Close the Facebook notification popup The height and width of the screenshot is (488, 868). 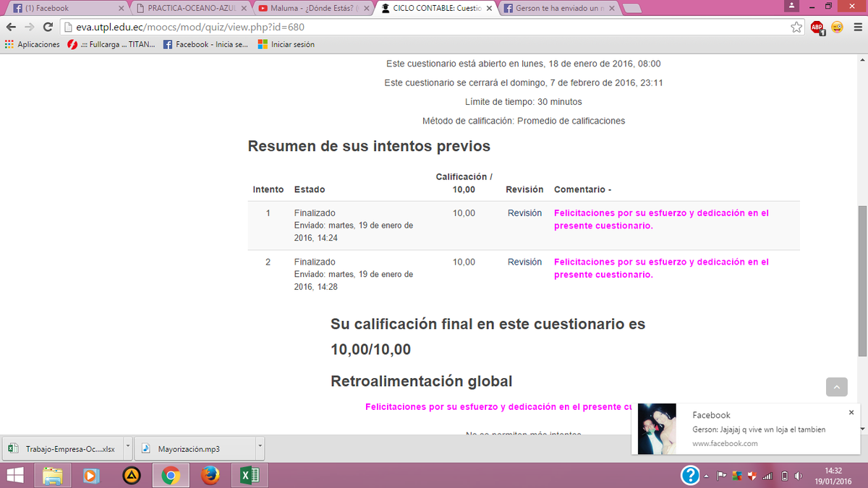click(851, 412)
